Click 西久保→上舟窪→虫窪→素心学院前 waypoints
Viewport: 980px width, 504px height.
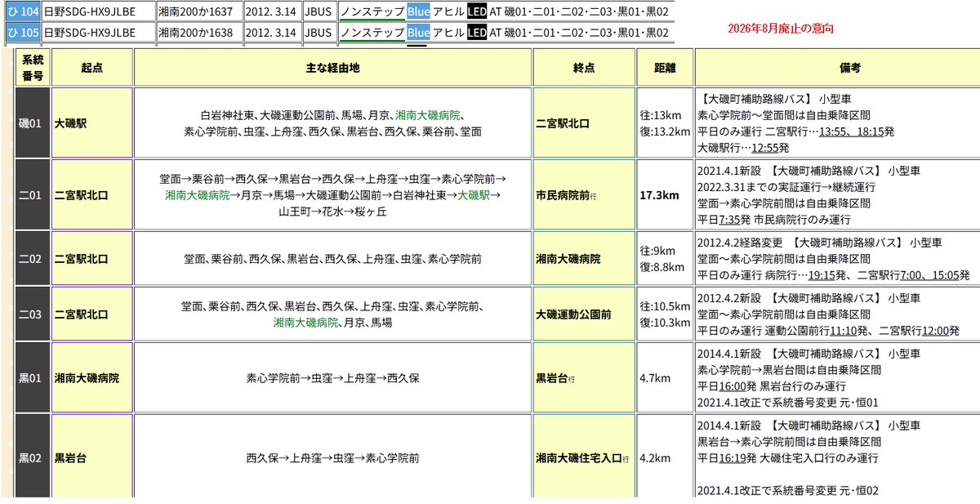click(332, 458)
